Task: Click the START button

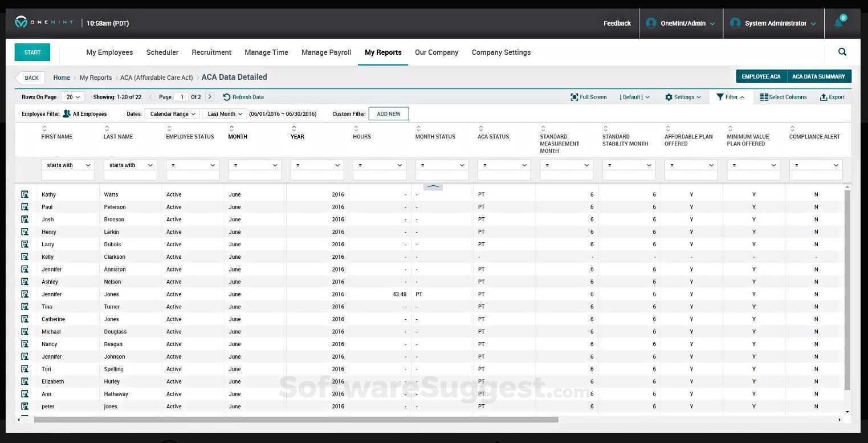Action: click(32, 52)
